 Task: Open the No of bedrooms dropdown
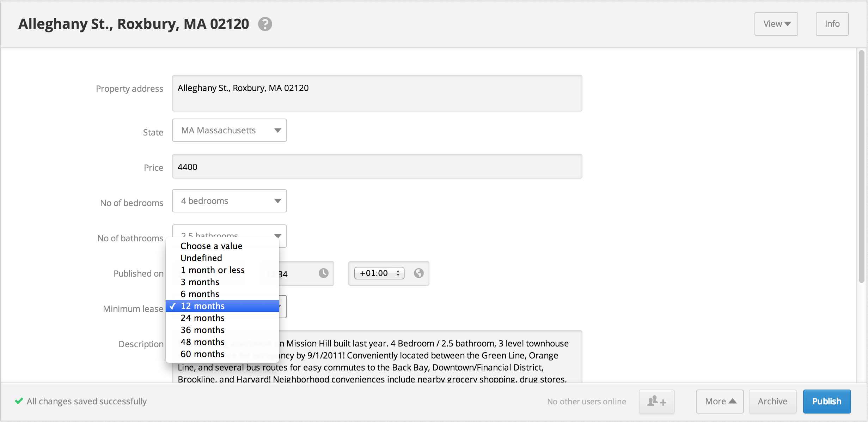point(229,201)
